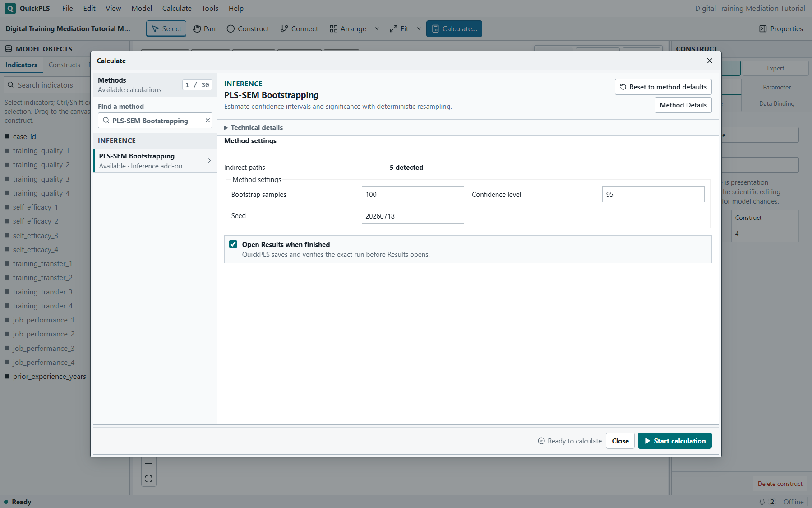Open the Parameter tab

(776, 87)
